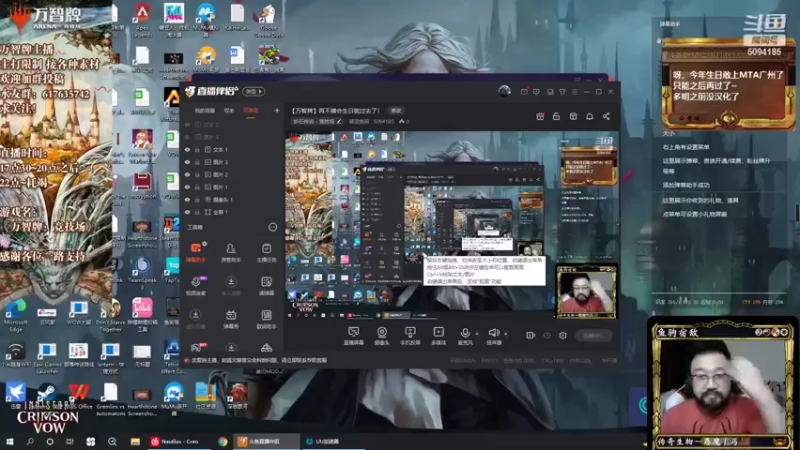Click the bell notification icon

click(589, 116)
